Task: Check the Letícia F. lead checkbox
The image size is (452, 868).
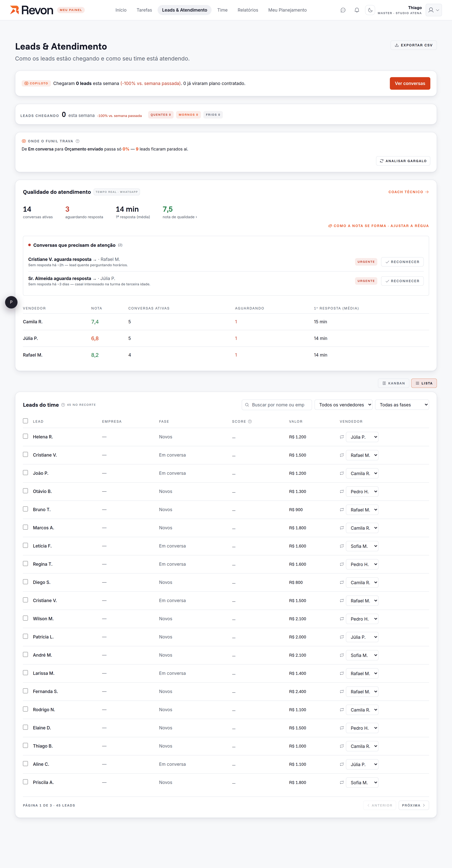Action: click(25, 545)
